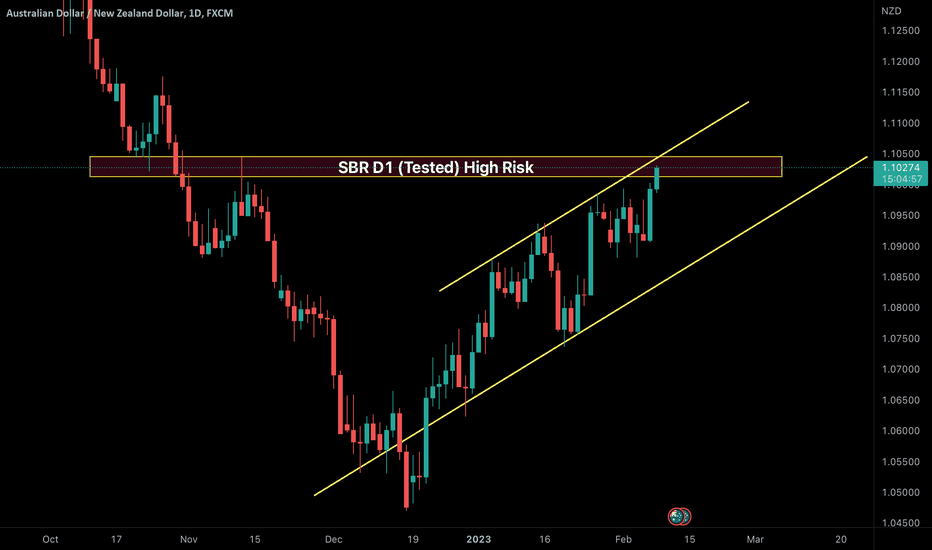Click the 17 date label on time axis
The height and width of the screenshot is (550, 932).
pos(116,539)
